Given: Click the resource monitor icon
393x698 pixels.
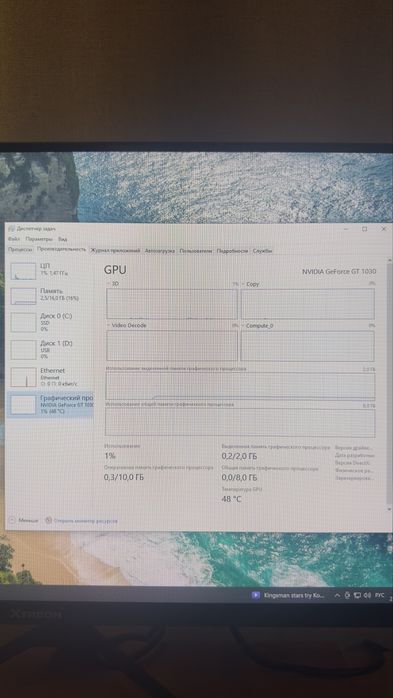Looking at the screenshot, I should click(x=49, y=520).
